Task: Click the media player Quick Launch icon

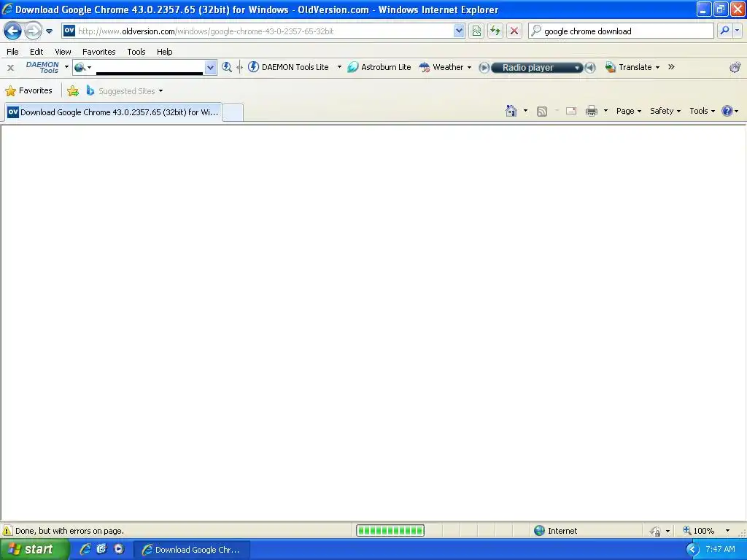Action: click(119, 549)
